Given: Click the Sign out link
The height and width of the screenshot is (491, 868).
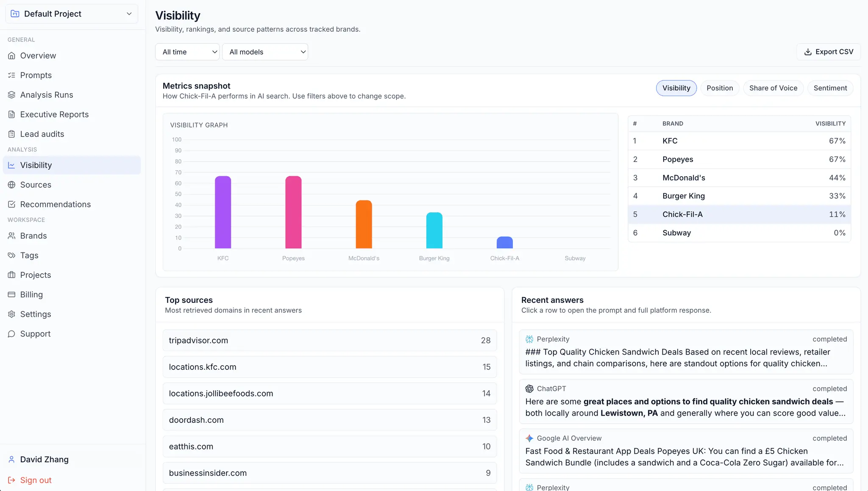Looking at the screenshot, I should click(x=36, y=480).
